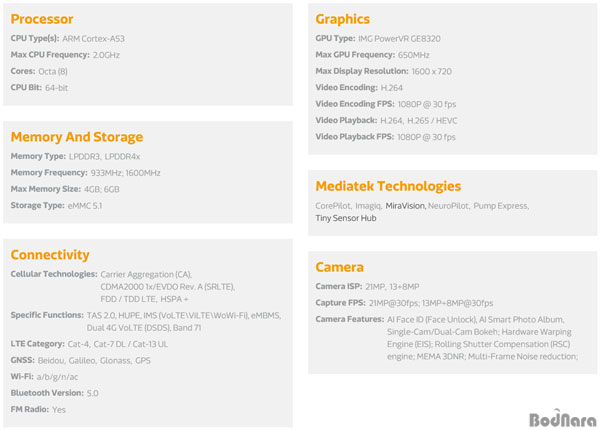Click the Processor section heading

(x=42, y=19)
